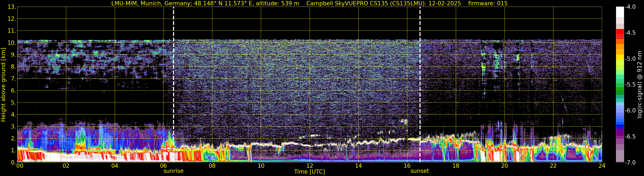This screenshot has width=644, height=176.
Task: Click the height tick label "5."
Action: coord(13,103)
